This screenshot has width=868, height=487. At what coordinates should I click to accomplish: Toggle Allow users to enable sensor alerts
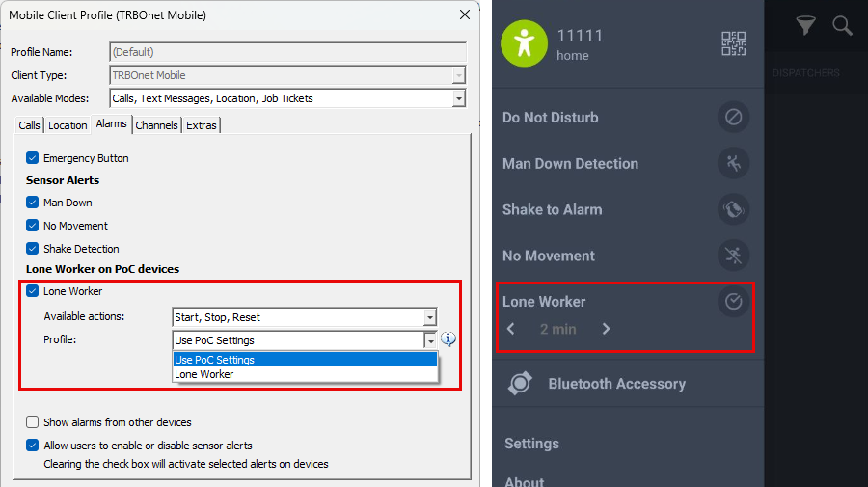pyautogui.click(x=32, y=446)
